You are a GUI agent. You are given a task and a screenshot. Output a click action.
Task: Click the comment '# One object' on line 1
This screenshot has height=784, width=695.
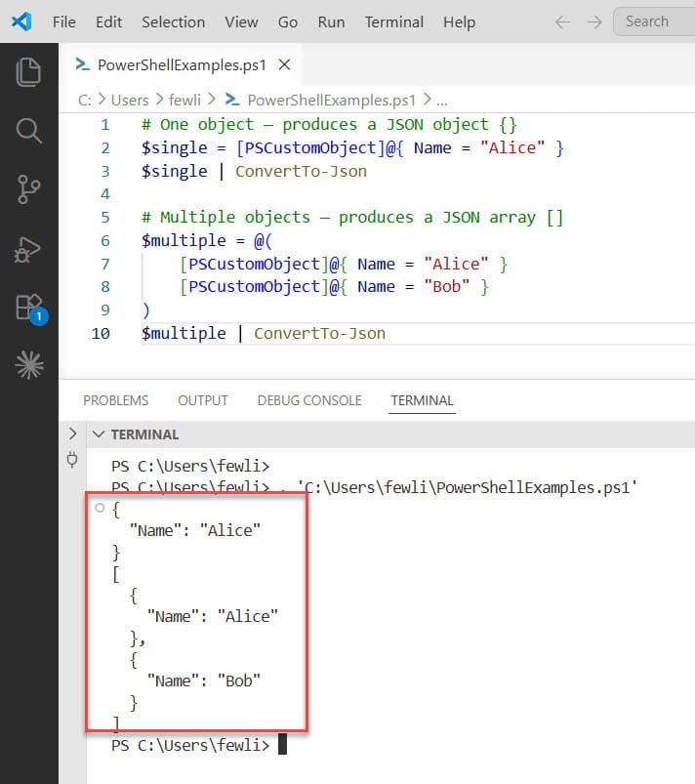point(198,125)
